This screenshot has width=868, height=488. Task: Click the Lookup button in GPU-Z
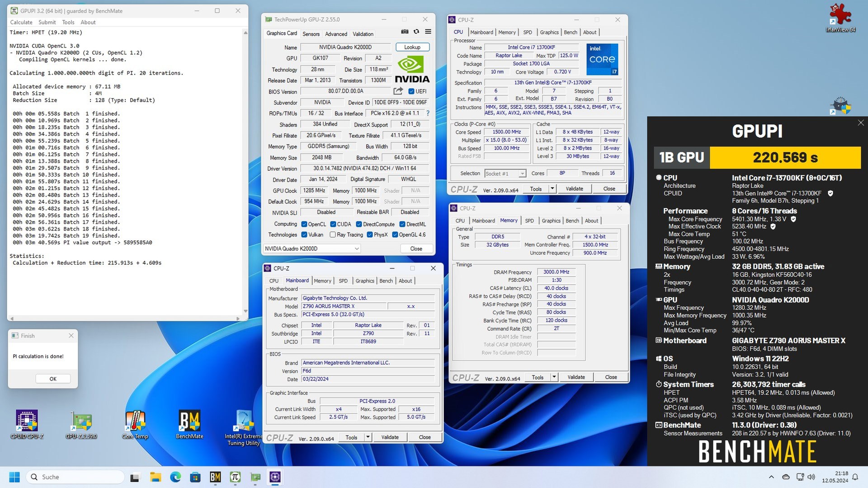point(412,47)
